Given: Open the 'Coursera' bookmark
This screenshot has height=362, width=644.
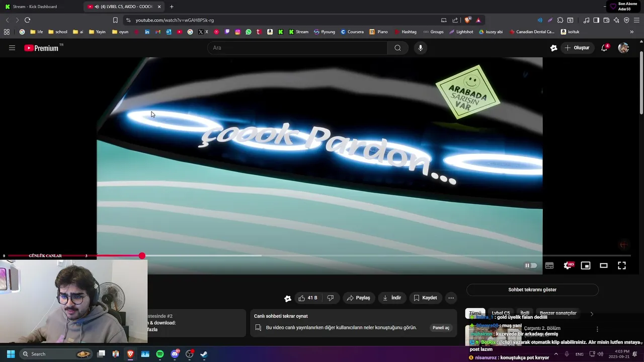Looking at the screenshot, I should 352,32.
